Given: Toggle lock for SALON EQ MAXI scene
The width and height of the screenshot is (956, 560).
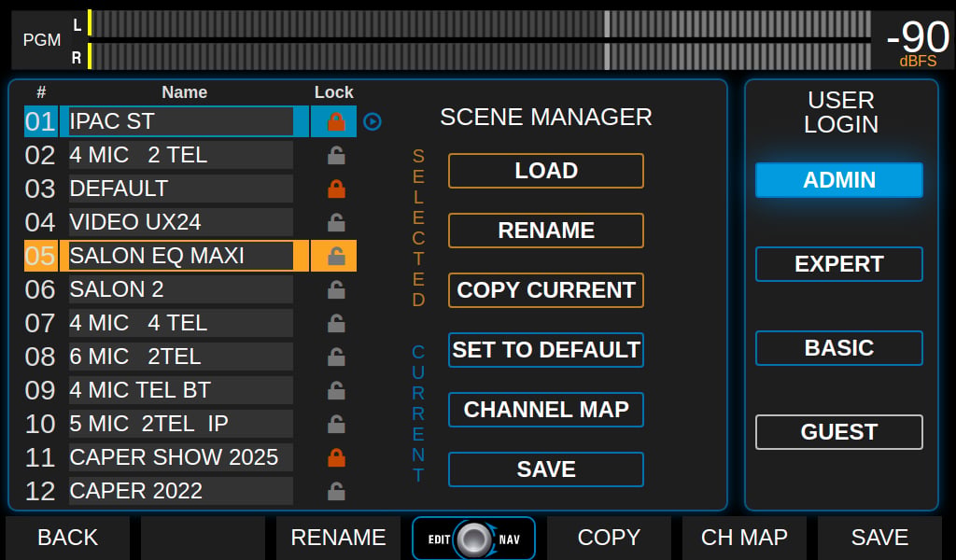Looking at the screenshot, I should tap(336, 256).
